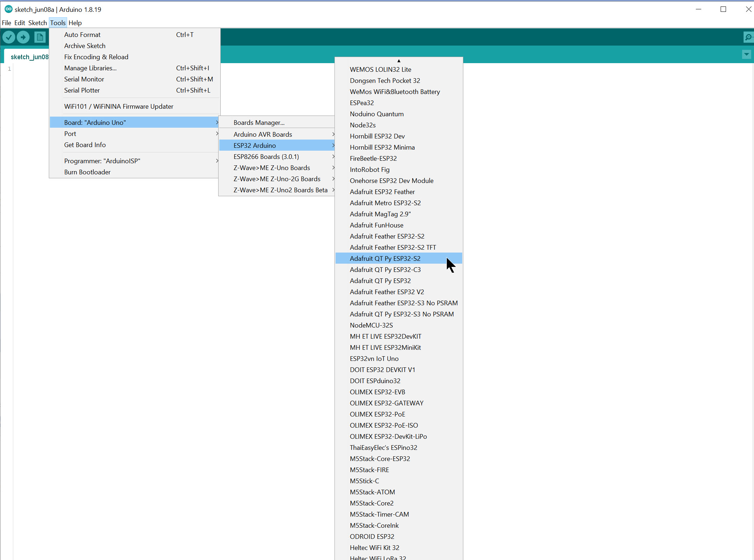Select Node32s board

[399, 125]
